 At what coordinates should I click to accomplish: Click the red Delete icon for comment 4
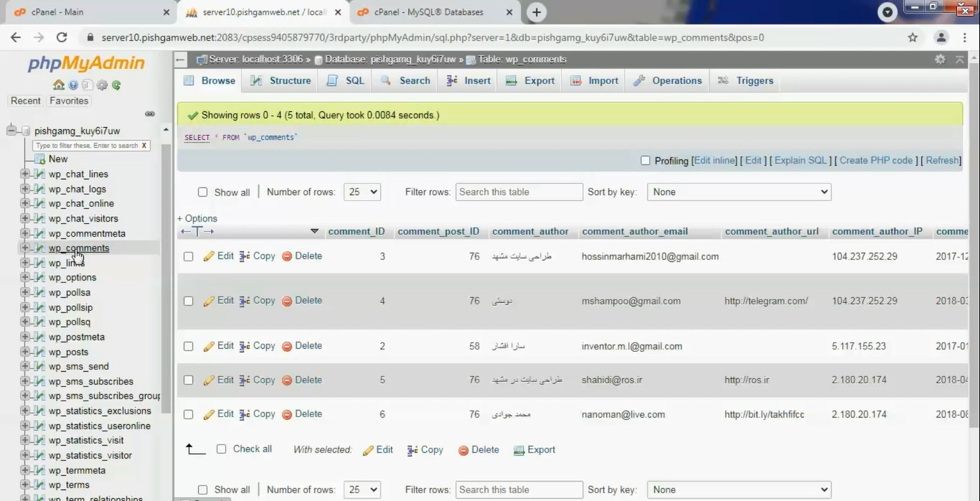[287, 301]
